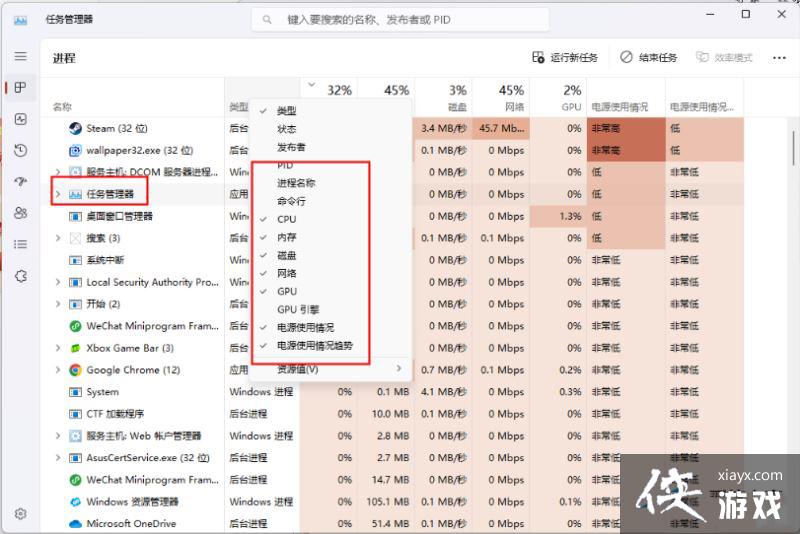The width and height of the screenshot is (800, 534).
Task: Open Task Manager settings gear
Action: (x=20, y=514)
